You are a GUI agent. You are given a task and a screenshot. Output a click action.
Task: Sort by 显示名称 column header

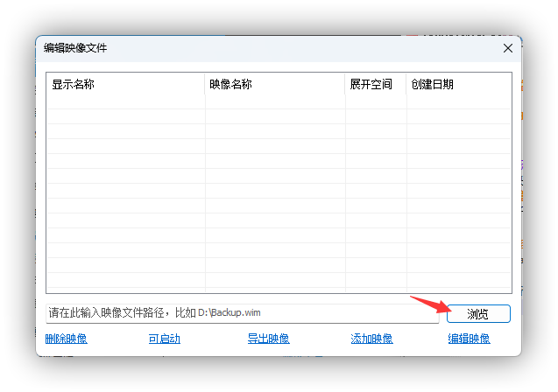click(125, 84)
